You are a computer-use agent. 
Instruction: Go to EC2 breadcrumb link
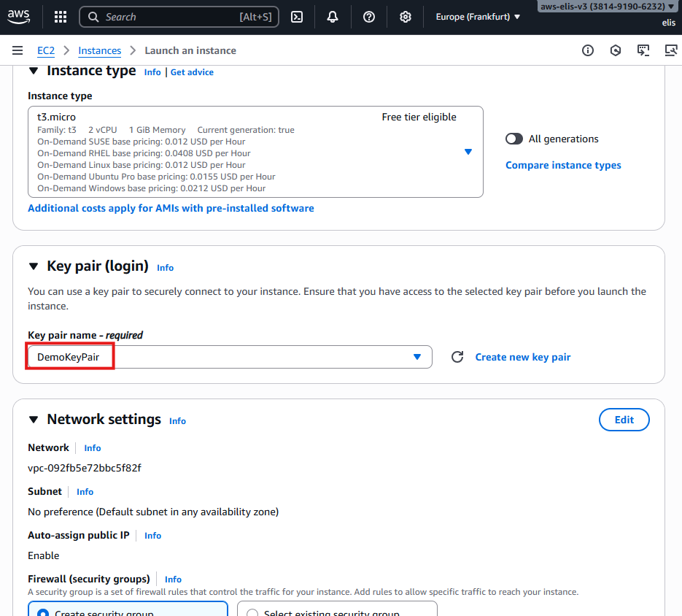[46, 50]
